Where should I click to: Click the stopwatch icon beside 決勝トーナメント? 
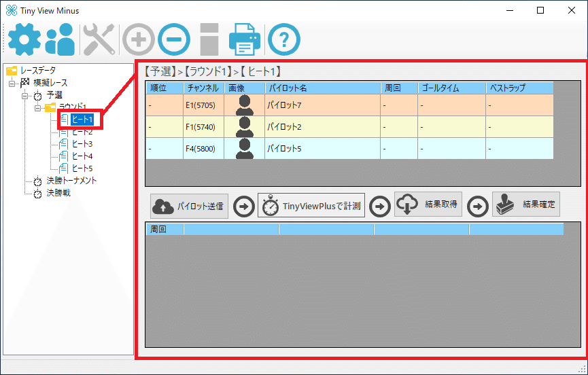[37, 181]
